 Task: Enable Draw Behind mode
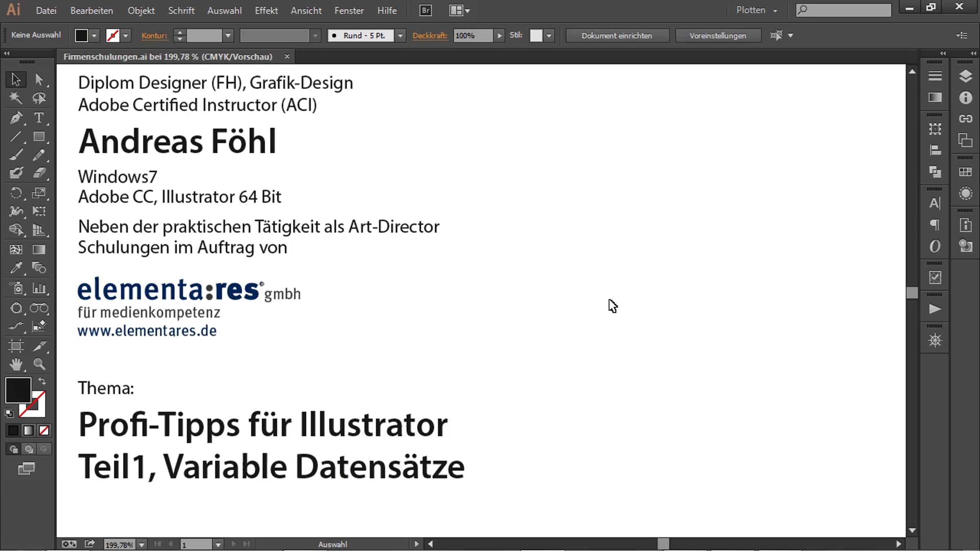click(x=29, y=449)
